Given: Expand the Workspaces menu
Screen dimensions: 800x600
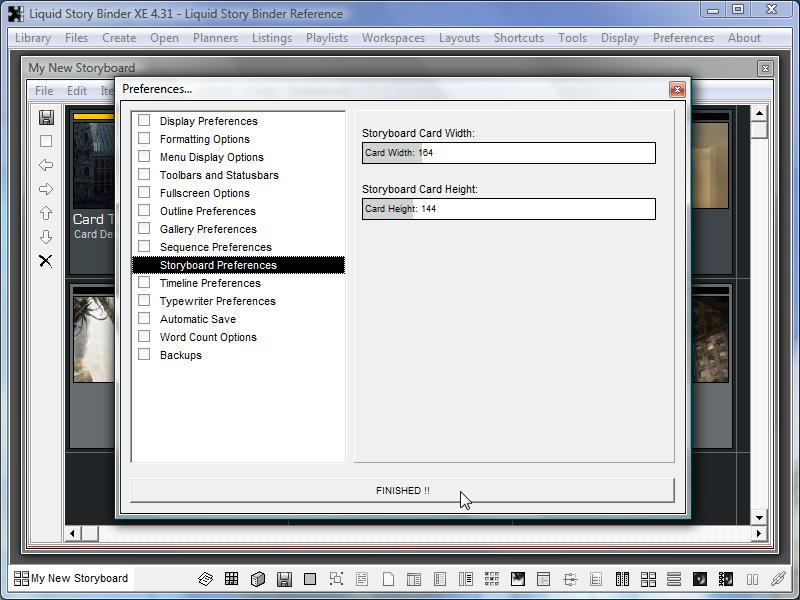Looking at the screenshot, I should [393, 38].
